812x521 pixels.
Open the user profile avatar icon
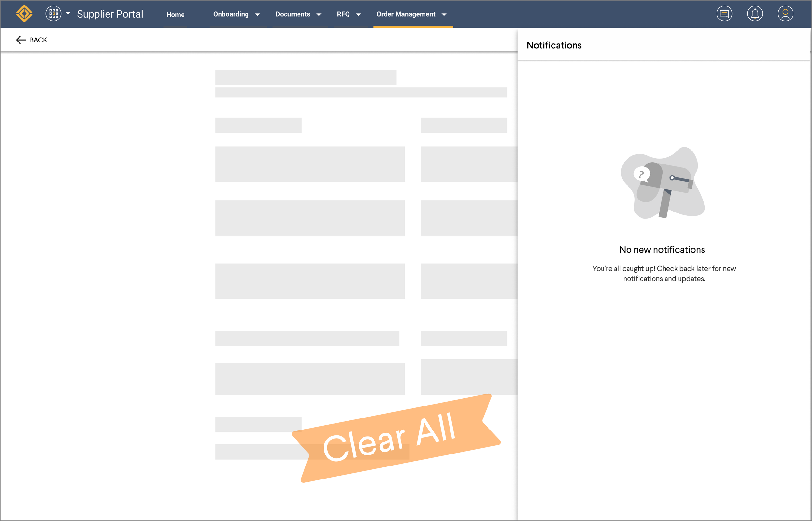(785, 14)
